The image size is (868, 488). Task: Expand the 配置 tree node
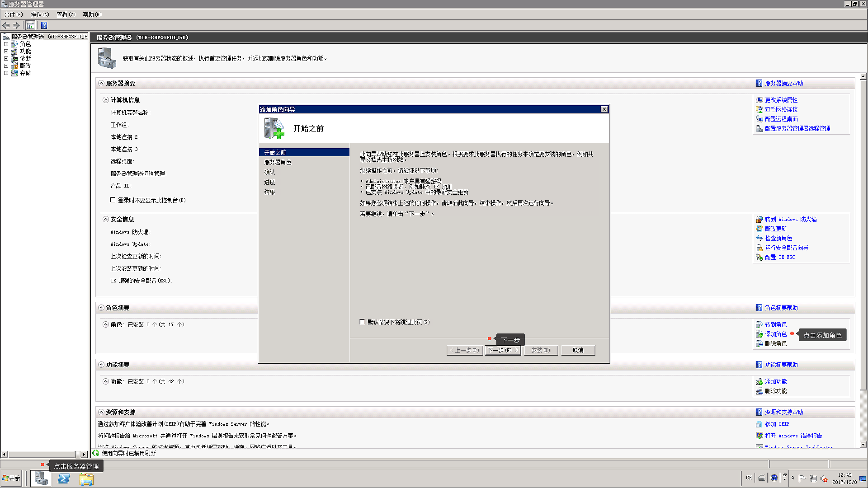click(6, 66)
